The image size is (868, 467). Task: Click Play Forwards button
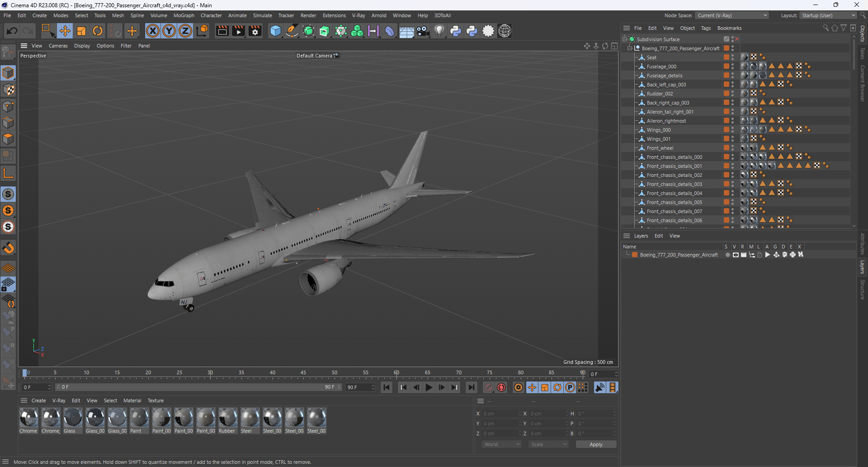[x=429, y=387]
